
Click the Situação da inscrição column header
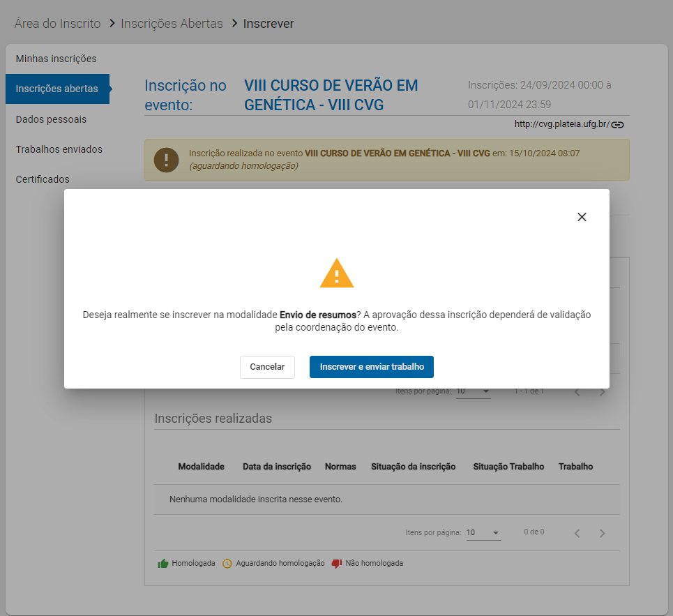pos(414,467)
